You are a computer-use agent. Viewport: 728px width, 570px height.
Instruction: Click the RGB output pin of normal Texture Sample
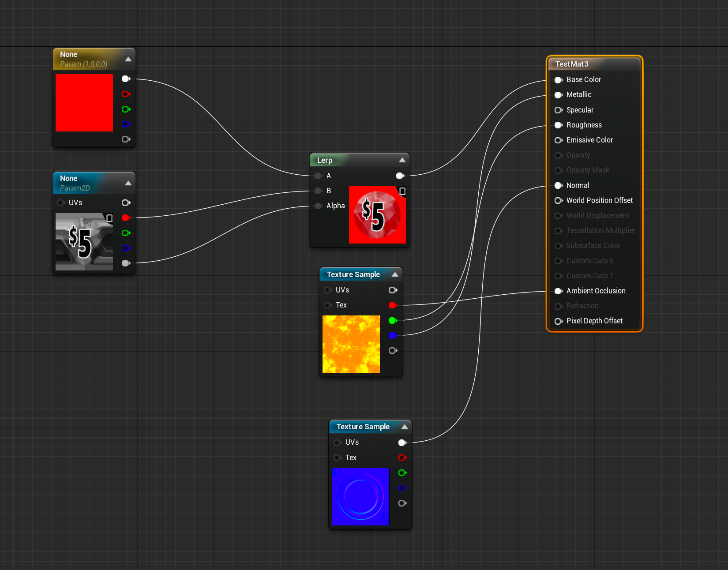402,442
